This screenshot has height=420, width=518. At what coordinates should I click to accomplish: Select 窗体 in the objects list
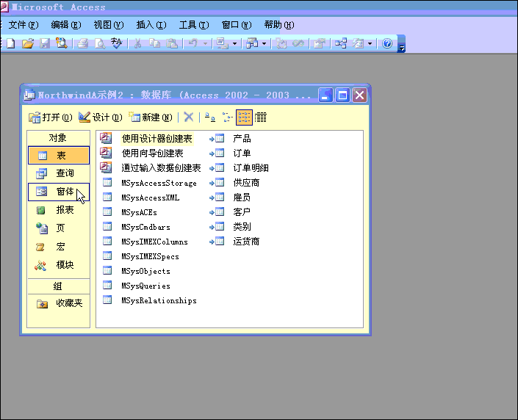tap(59, 192)
